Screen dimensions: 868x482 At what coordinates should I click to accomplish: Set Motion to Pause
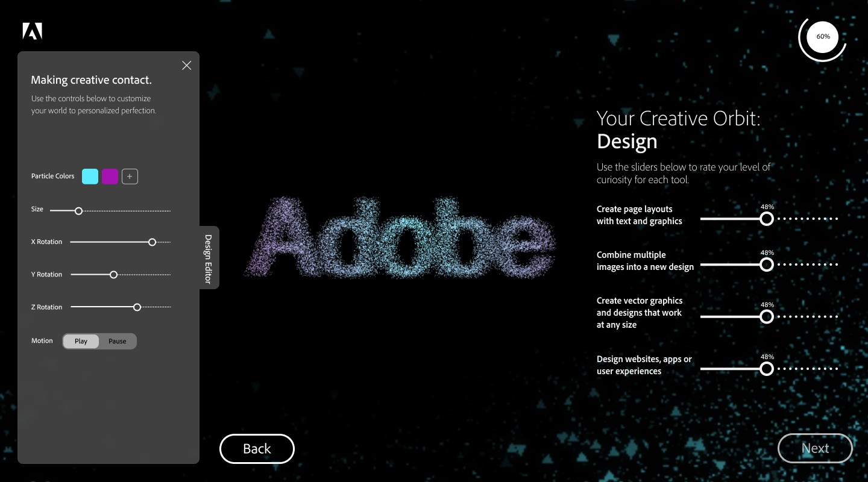tap(118, 341)
